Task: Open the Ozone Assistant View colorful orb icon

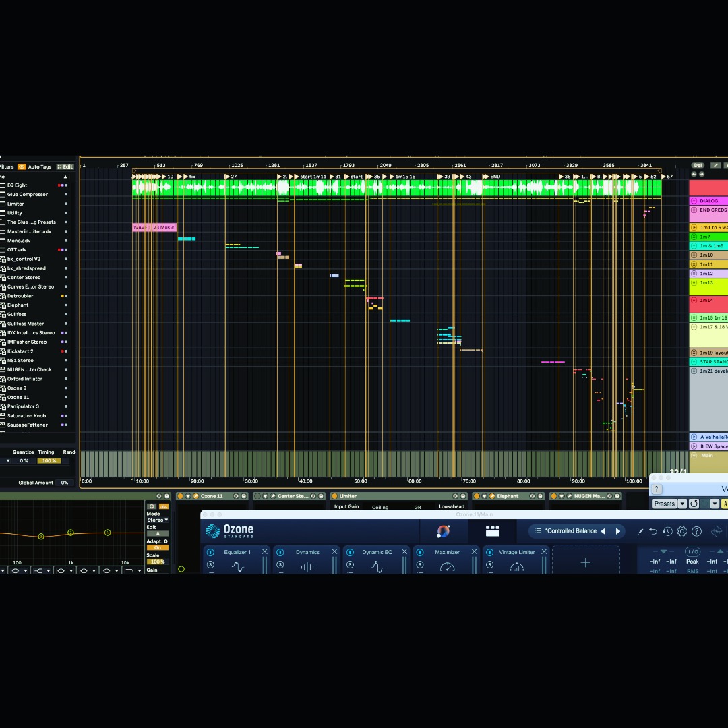Action: tap(443, 531)
